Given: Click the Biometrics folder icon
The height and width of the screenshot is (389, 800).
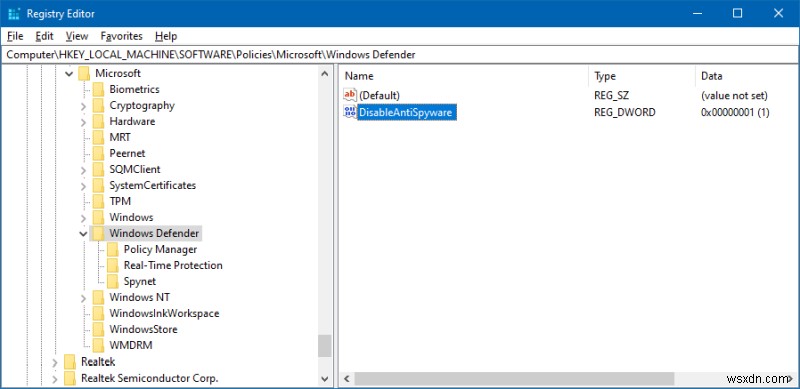Looking at the screenshot, I should point(98,89).
